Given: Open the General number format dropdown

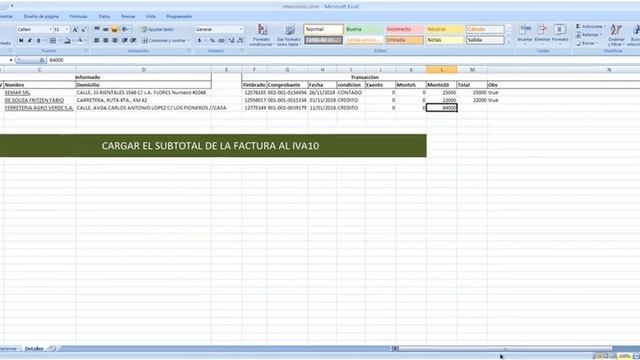Looking at the screenshot, I should 241,29.
